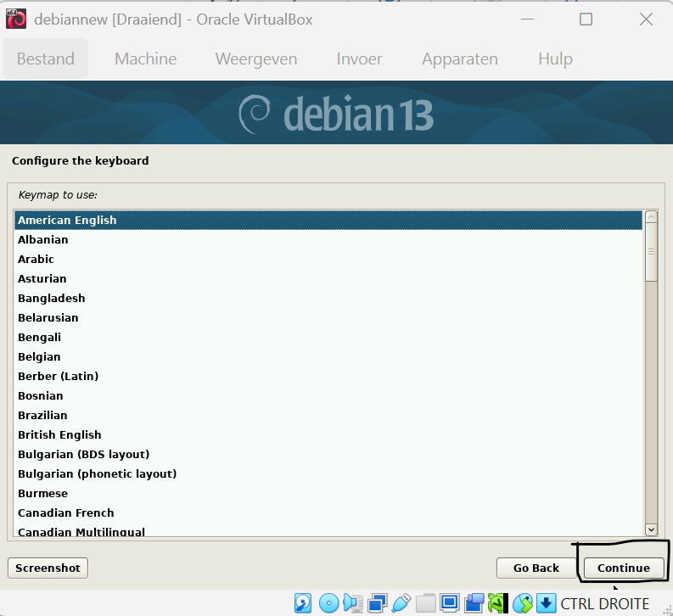Open the Apparaten menu
The image size is (673, 616).
(460, 59)
